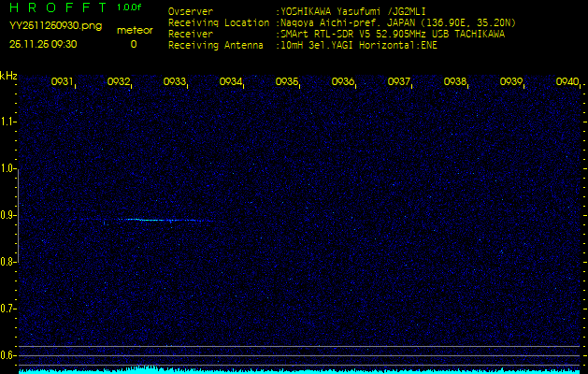Click the 0931 time marker
The width and height of the screenshot is (588, 374).
[62, 81]
